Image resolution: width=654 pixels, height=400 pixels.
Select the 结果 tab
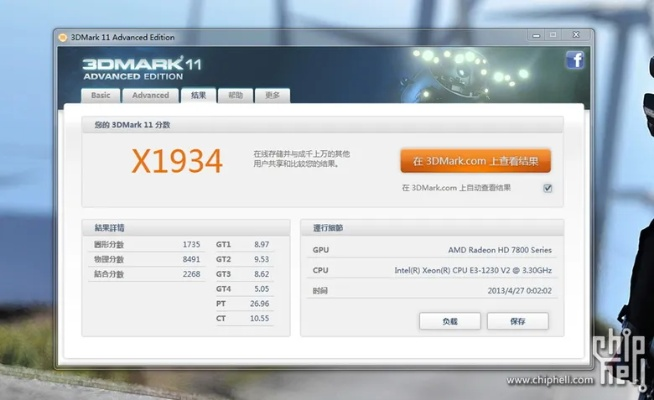pos(197,95)
